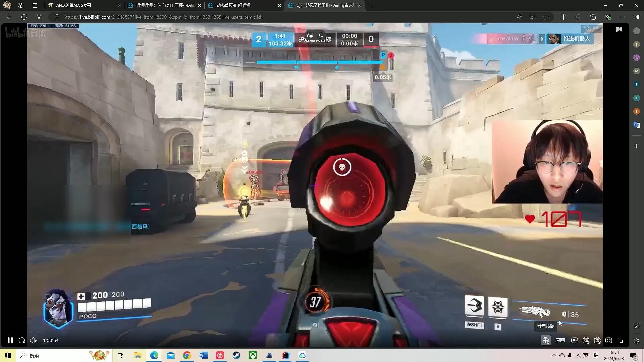Open Windows Start menu
The image size is (644, 362).
pos(8,355)
